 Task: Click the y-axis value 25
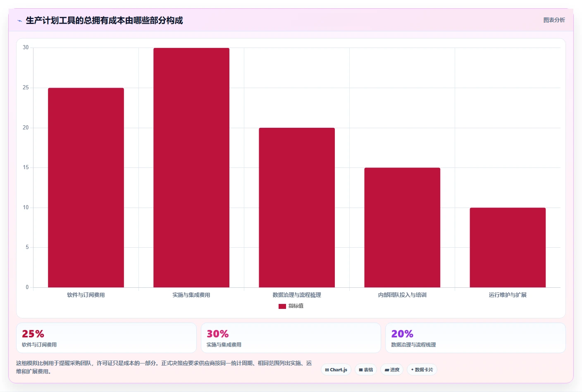click(26, 88)
